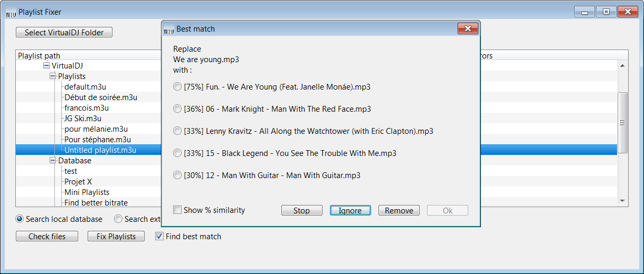Select the Black Legend You See The Trouble option

[x=177, y=153]
